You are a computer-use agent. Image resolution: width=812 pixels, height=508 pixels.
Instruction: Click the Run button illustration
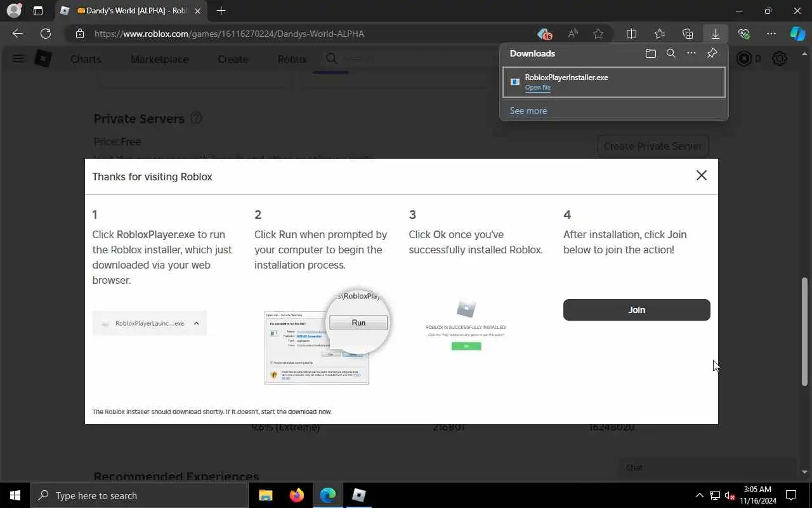pos(358,323)
